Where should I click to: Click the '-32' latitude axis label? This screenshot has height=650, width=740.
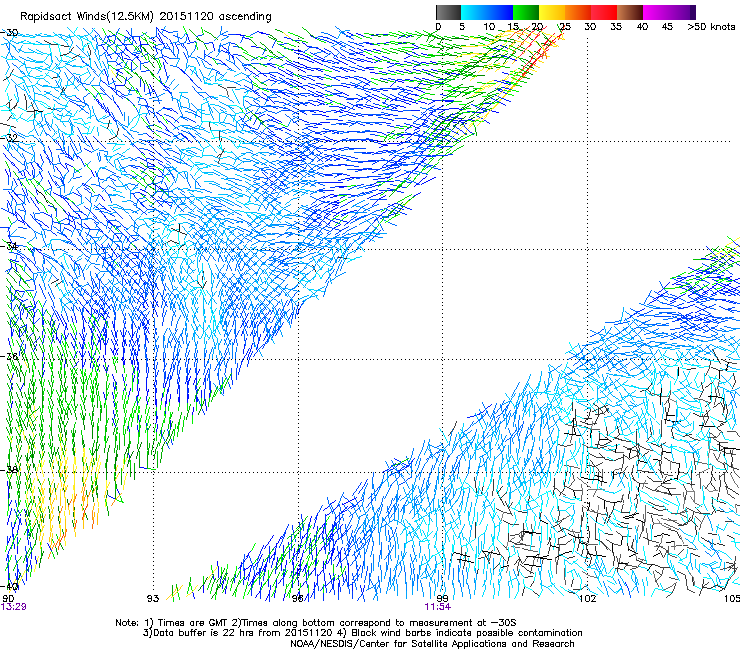pyautogui.click(x=9, y=138)
